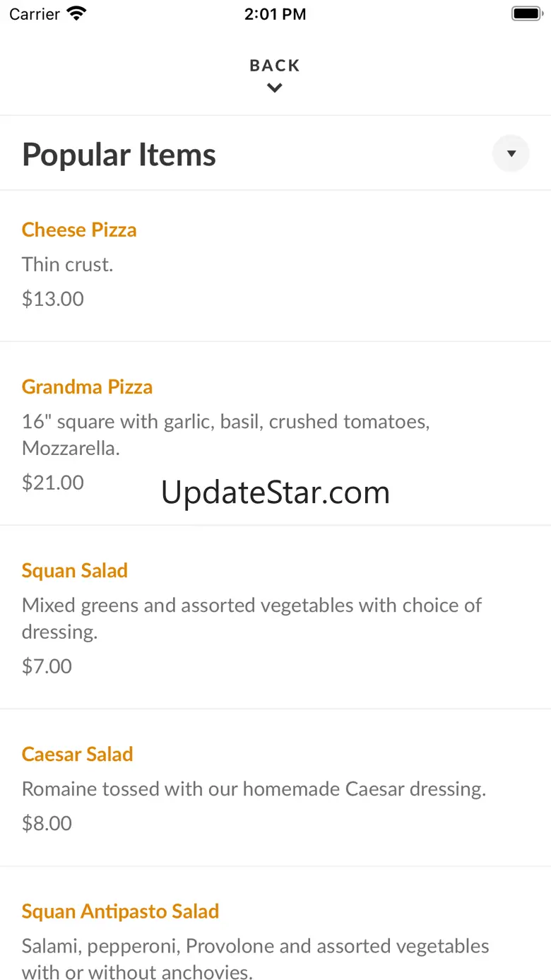Choose the Squan Salad item
Image resolution: width=551 pixels, height=980 pixels.
click(75, 570)
